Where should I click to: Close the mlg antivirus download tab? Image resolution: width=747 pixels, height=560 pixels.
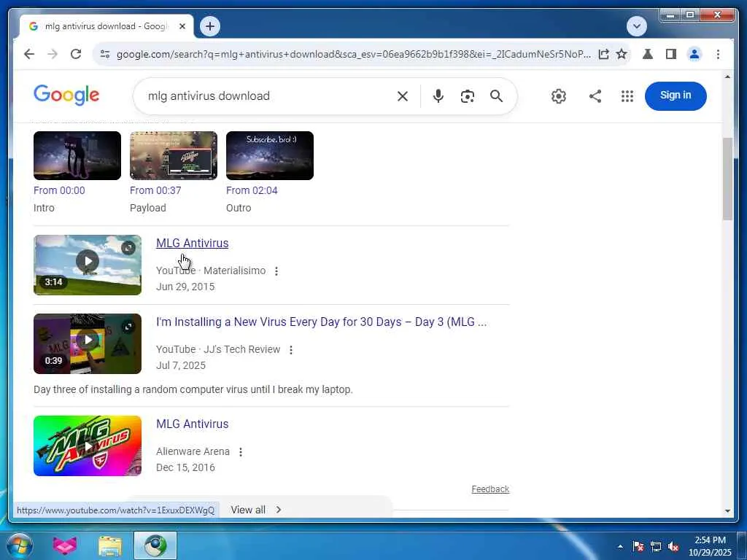tap(182, 26)
